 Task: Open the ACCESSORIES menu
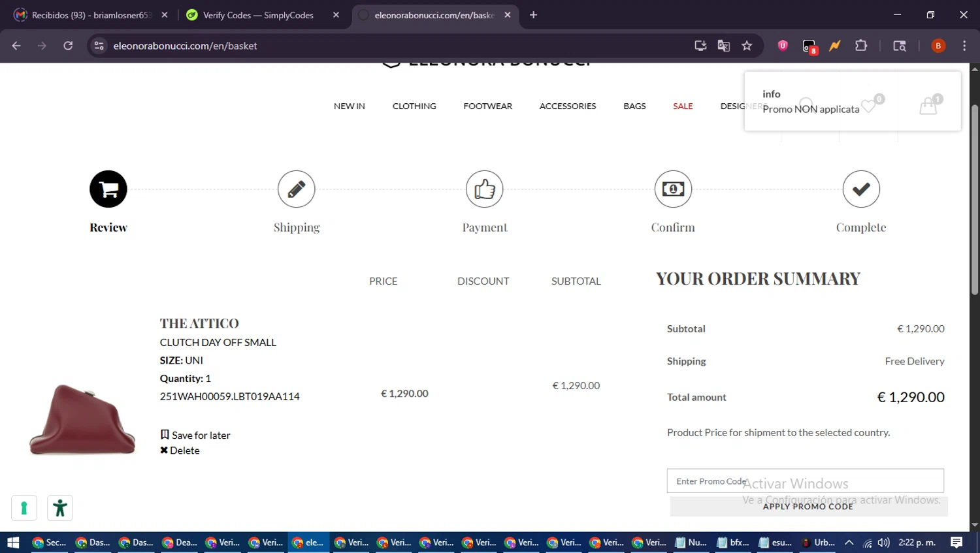tap(568, 106)
